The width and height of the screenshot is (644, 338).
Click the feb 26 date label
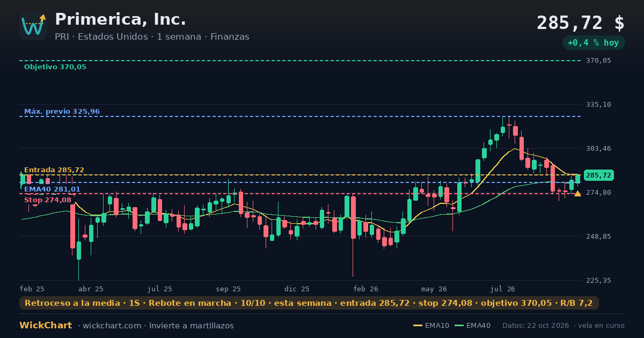point(366,289)
